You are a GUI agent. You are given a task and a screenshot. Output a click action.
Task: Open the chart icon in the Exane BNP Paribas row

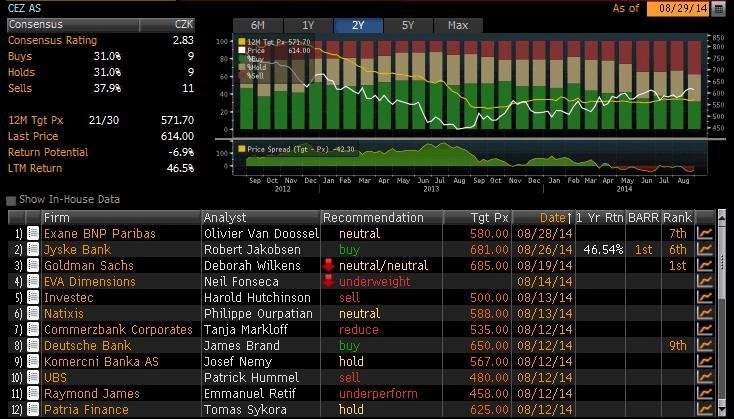tap(705, 233)
